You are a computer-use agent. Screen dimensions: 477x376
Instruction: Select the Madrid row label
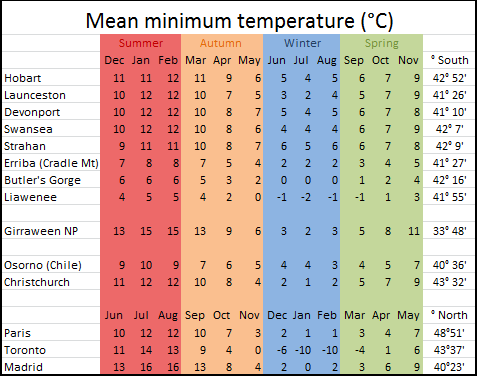[23, 367]
